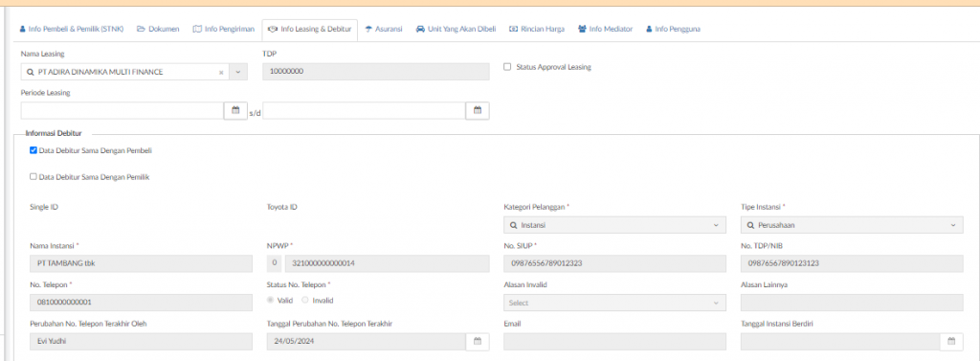
Task: Clear the Nama Leasing selection with the x icon
Action: [221, 73]
